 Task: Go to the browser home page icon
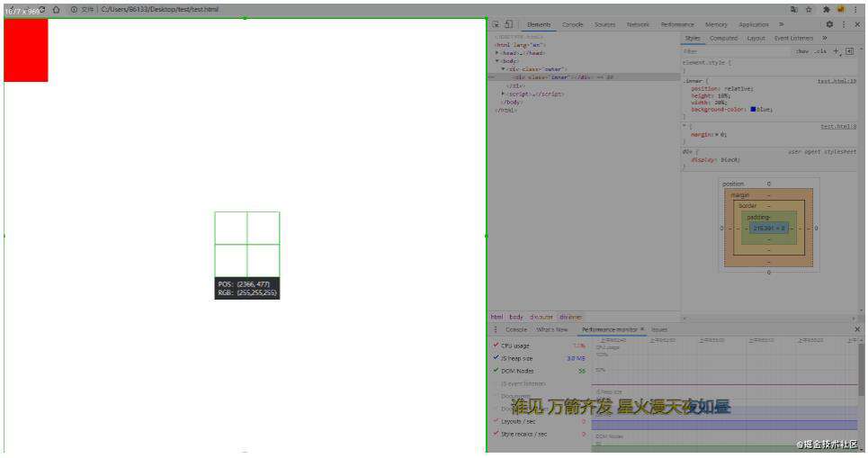(x=56, y=9)
